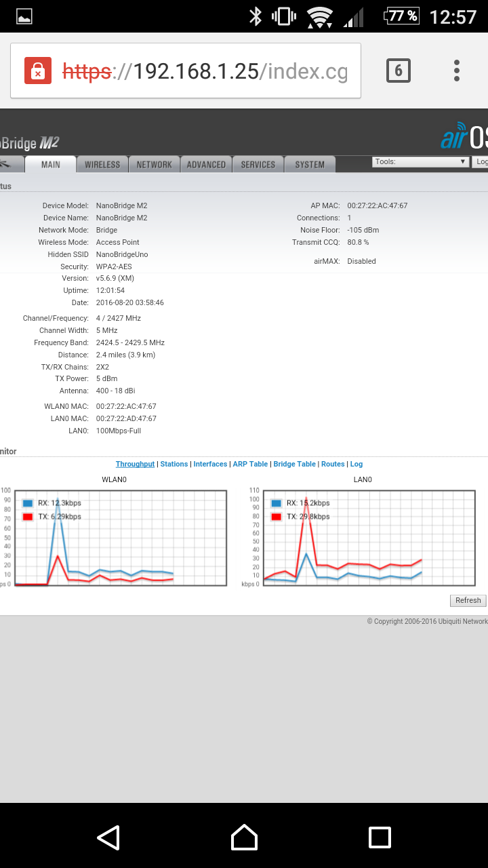Tap the Wi-Fi status icon
Screen dimensions: 488x868
pyautogui.click(x=319, y=17)
